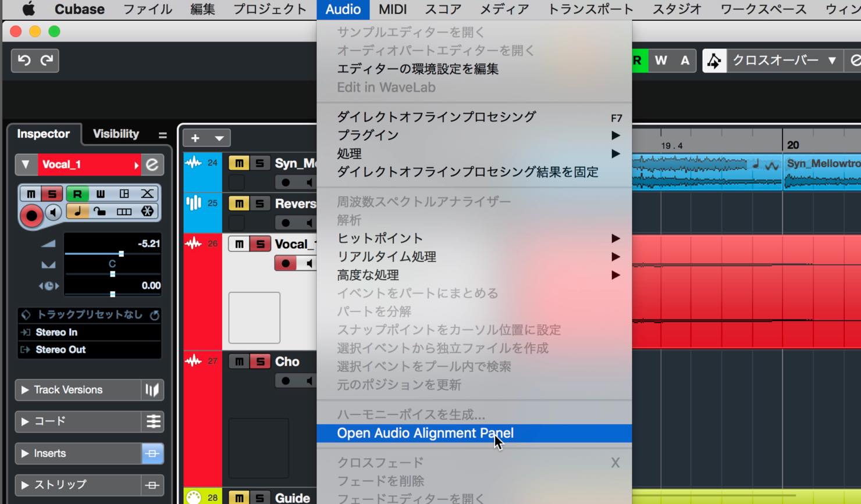Open track presets dropdown arrow beside plus
The image size is (861, 504).
[219, 138]
